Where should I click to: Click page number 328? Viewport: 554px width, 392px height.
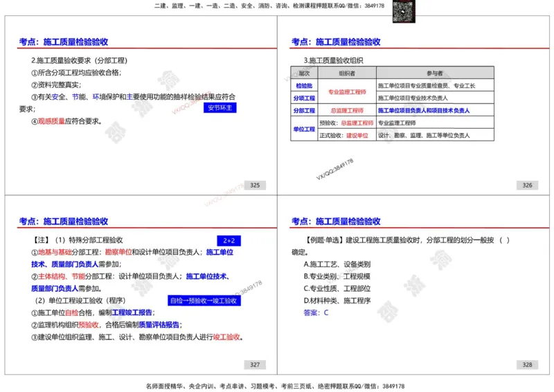[527, 365]
